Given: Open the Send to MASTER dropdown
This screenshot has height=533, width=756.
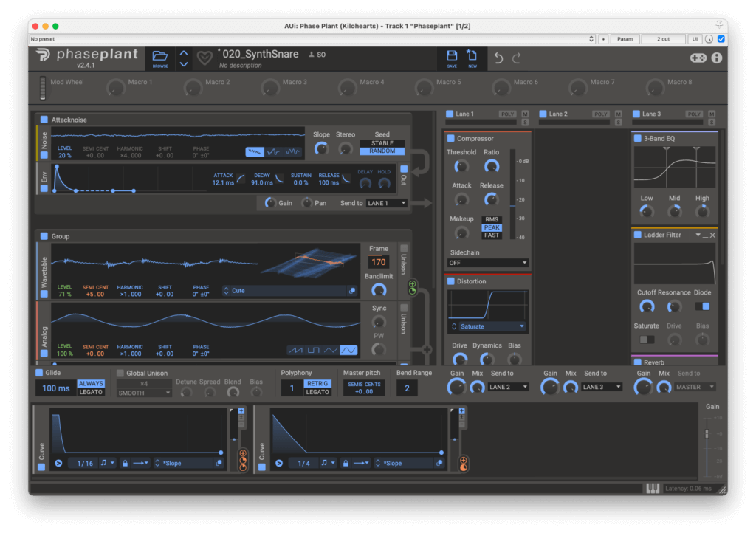Looking at the screenshot, I should pos(695,387).
